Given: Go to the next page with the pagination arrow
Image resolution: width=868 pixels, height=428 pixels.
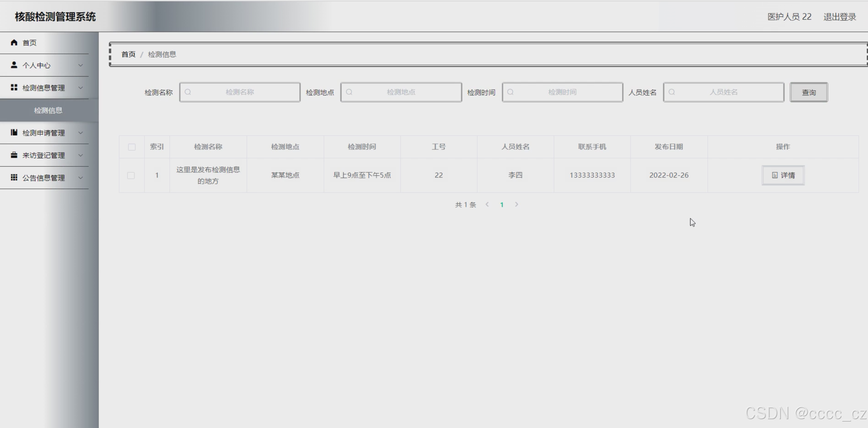Looking at the screenshot, I should (516, 205).
